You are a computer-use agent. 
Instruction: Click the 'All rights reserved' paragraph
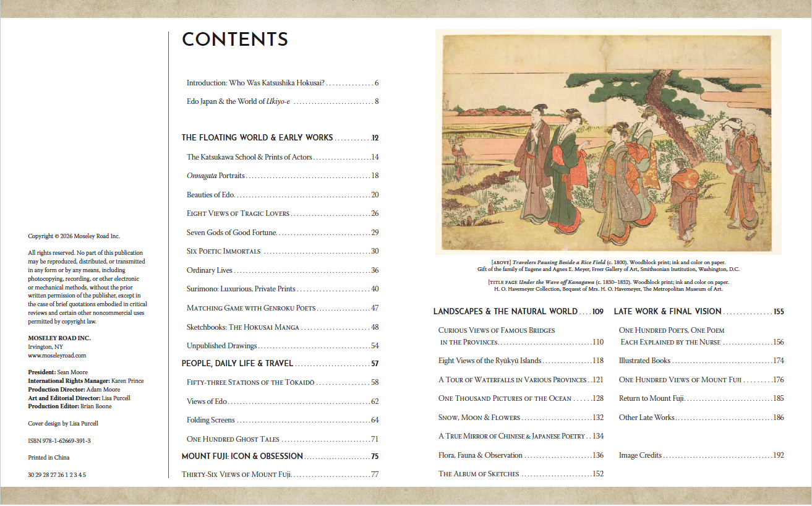[x=88, y=287]
